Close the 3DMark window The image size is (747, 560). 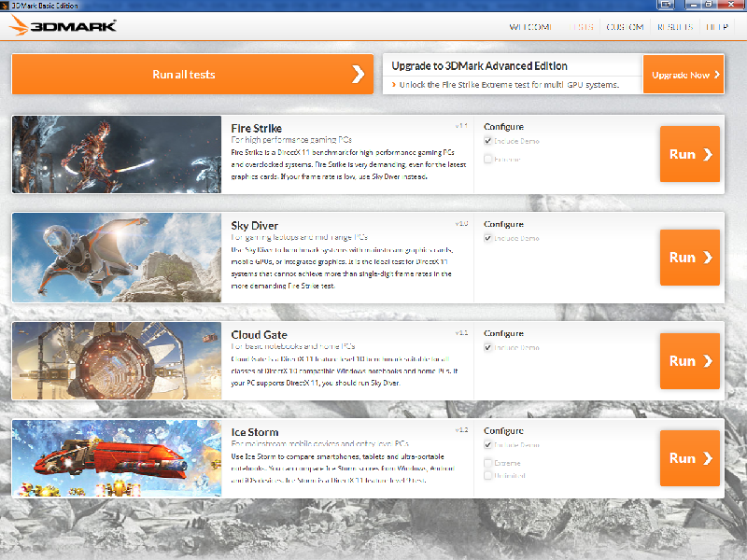click(732, 5)
